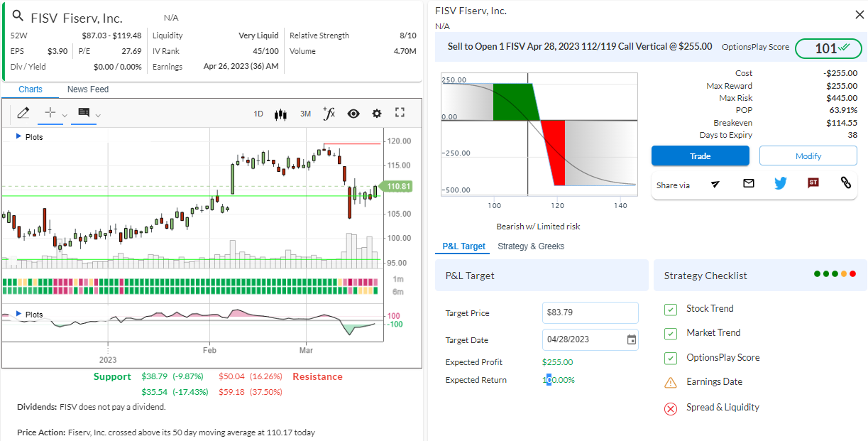Open the News Feed tab
Image resolution: width=868 pixels, height=441 pixels.
88,89
